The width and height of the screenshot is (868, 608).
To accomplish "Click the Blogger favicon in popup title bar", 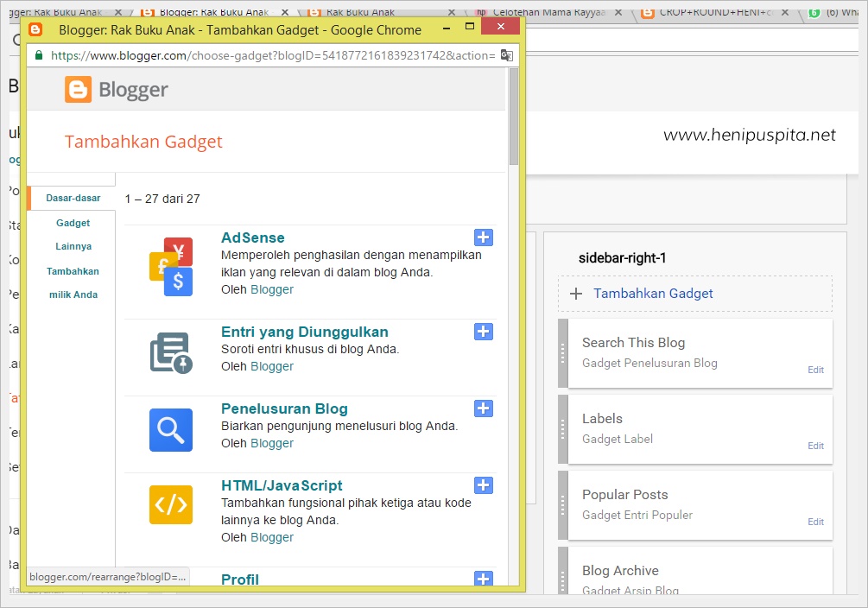I will [35, 29].
